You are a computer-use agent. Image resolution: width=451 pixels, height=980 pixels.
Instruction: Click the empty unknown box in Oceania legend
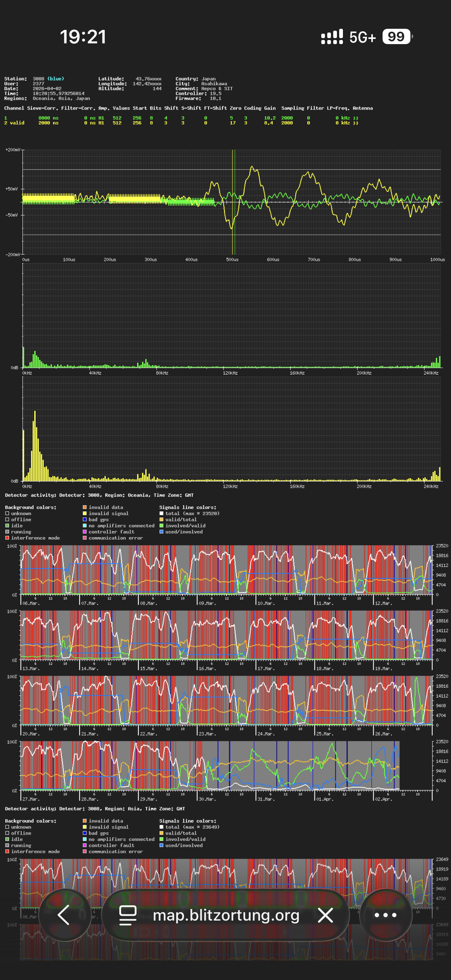7,514
